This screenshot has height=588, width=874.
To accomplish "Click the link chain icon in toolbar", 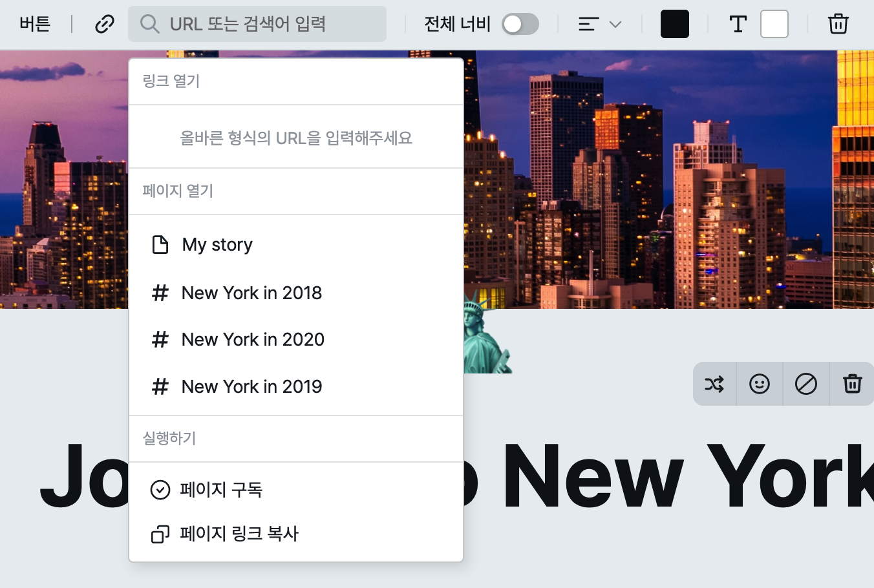I will coord(104,25).
